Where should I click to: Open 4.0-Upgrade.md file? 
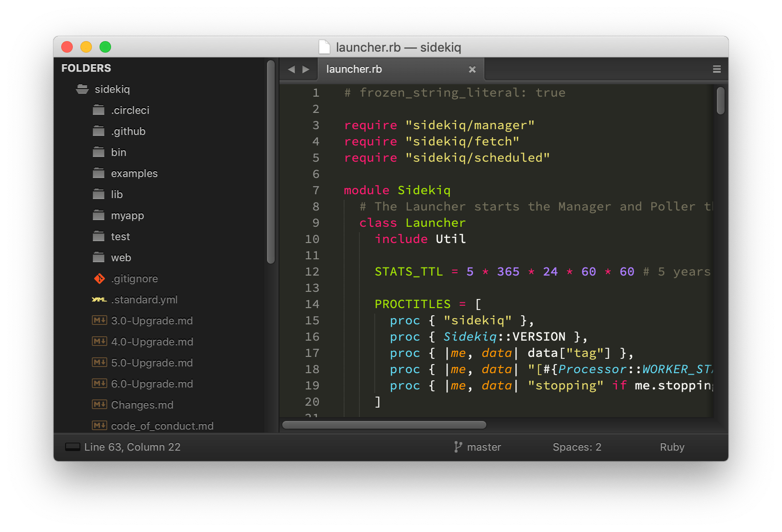point(152,342)
